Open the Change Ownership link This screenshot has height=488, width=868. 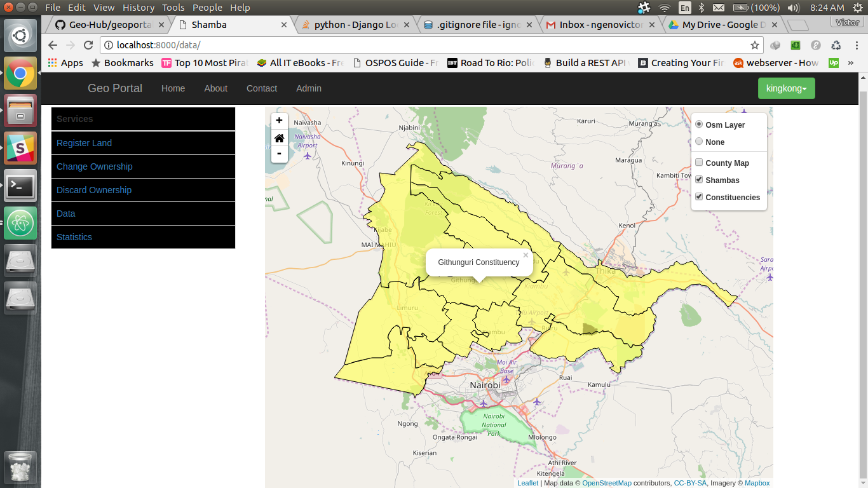pyautogui.click(x=95, y=166)
